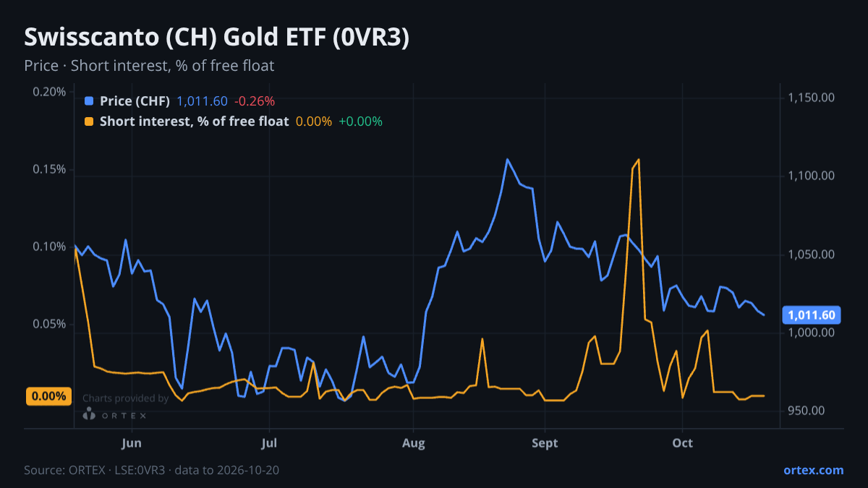Click the orange 0.00% axis tag

pos(48,396)
